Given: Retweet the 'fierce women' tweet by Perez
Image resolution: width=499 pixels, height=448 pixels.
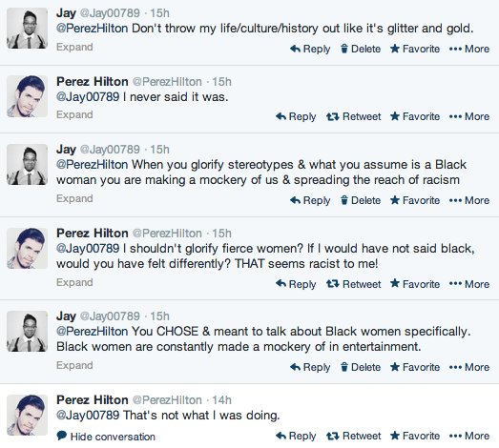Looking at the screenshot, I should 354,284.
